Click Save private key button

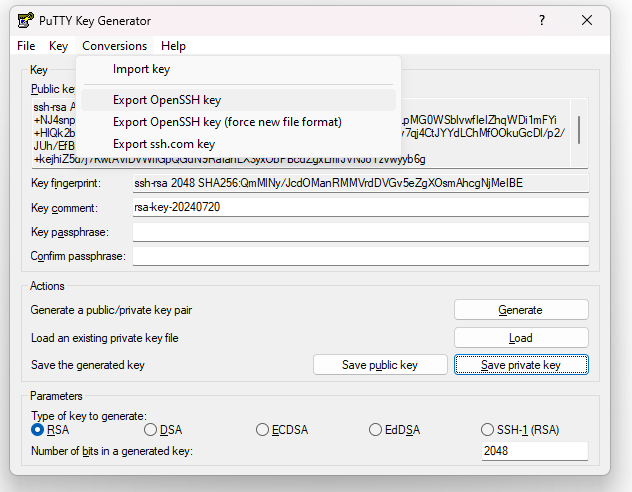(x=521, y=365)
